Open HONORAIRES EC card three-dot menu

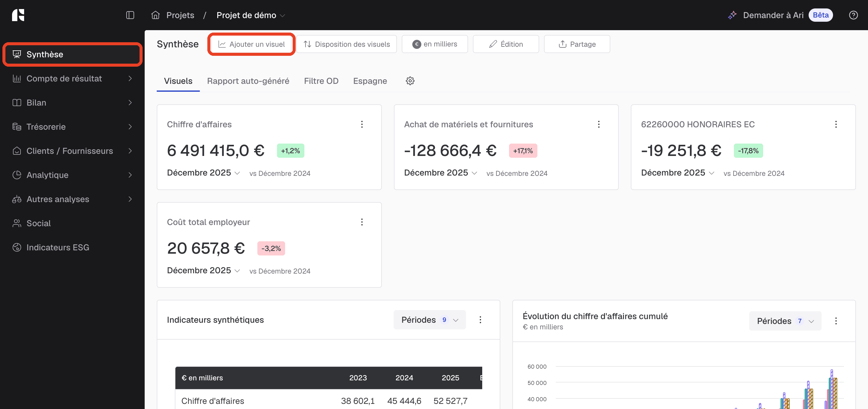[x=836, y=125]
